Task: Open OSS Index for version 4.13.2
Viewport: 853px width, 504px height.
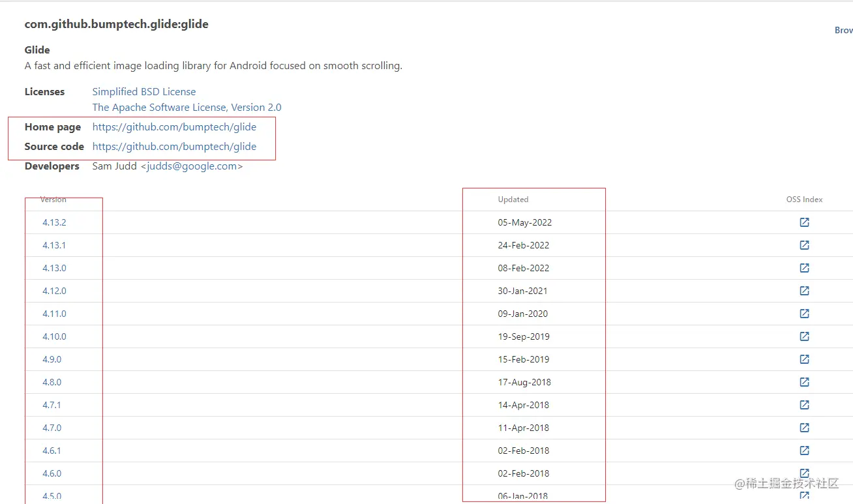Action: click(804, 222)
